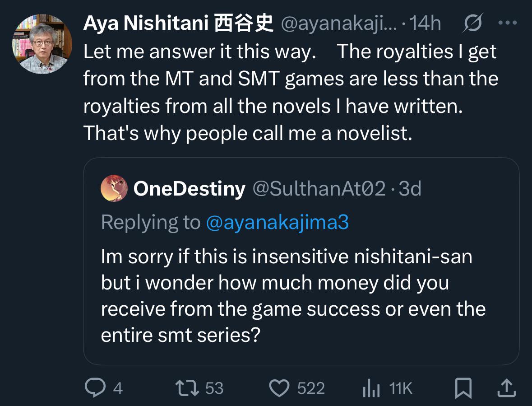Open OneDestiny's avatar in quoted tweet
The image size is (532, 406).
(x=113, y=188)
